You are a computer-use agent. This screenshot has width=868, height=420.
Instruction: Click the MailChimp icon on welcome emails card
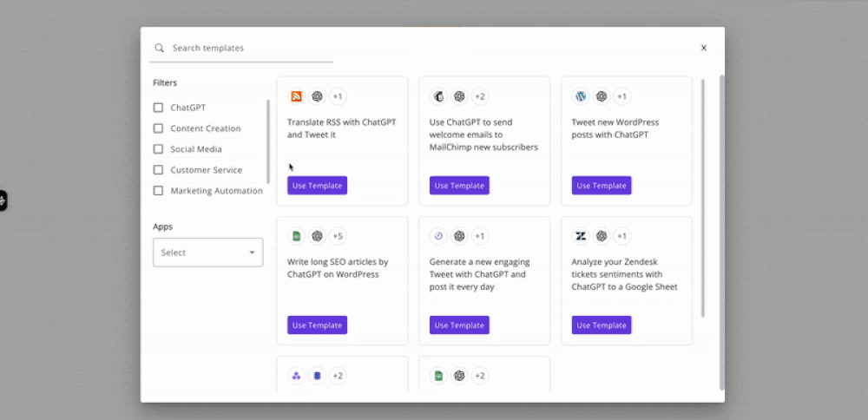[x=439, y=96]
